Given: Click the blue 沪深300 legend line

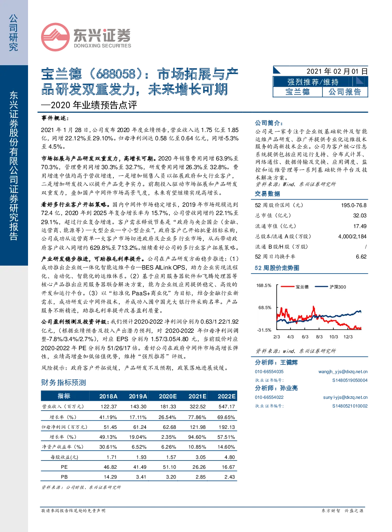Looking at the screenshot, I should coord(321,287).
